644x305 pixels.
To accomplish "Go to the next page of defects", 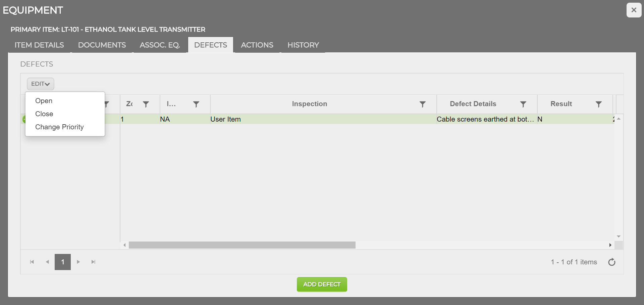I will [x=78, y=262].
